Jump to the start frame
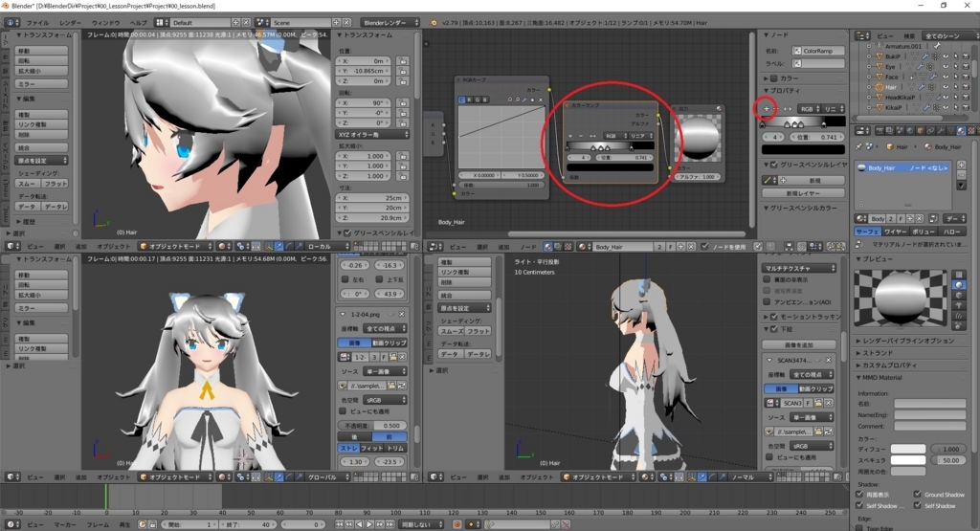Viewport: 980px width, 531px height. [x=339, y=524]
